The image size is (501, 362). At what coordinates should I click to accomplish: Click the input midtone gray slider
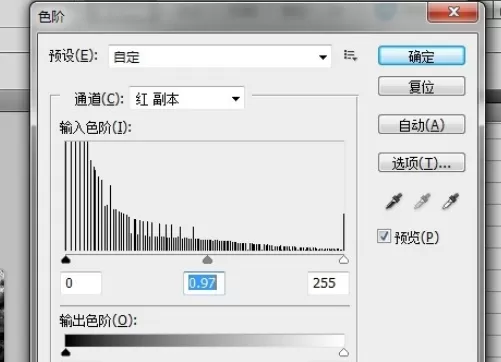click(208, 259)
